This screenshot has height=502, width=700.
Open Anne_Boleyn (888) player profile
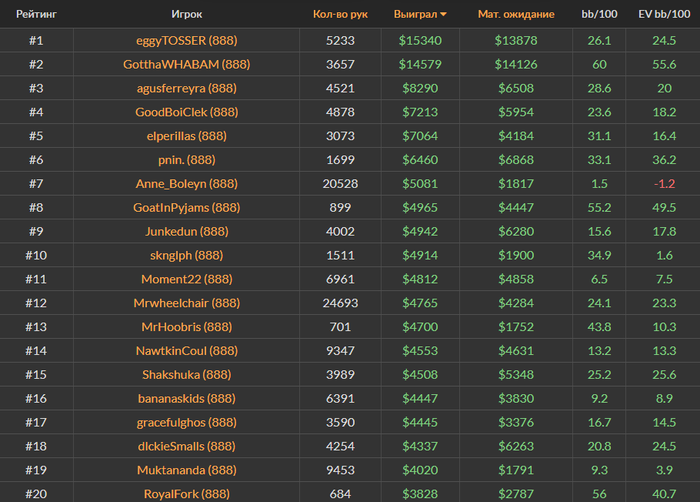[x=187, y=184]
